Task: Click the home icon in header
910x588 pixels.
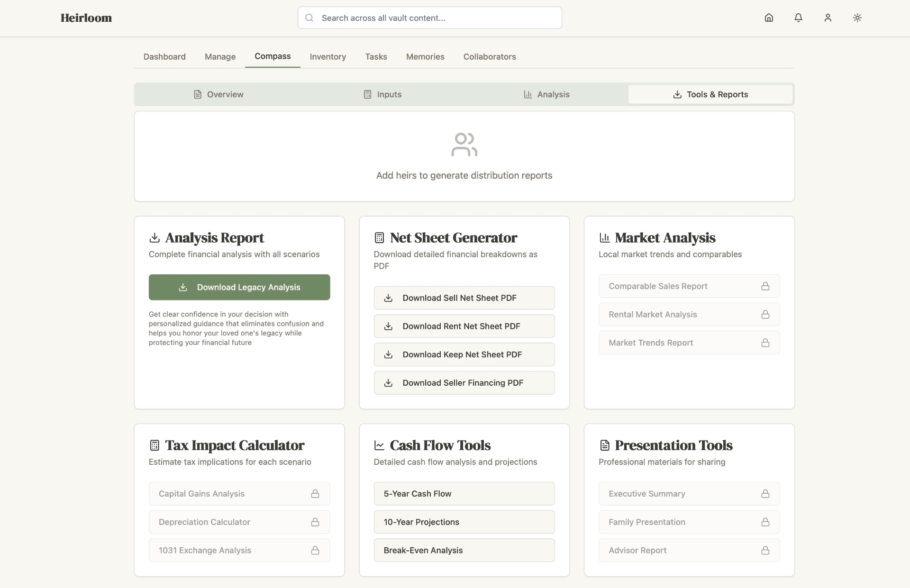Action: click(769, 18)
